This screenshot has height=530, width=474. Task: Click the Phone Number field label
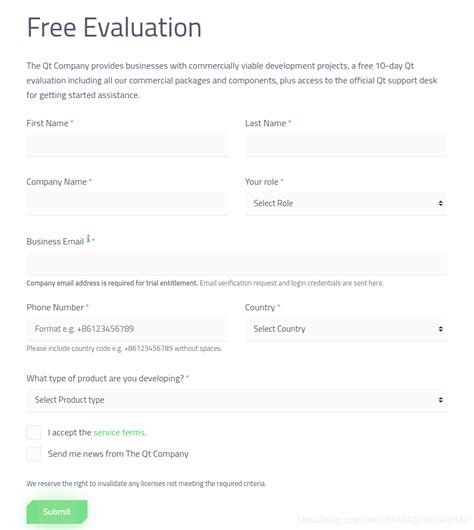(x=55, y=307)
